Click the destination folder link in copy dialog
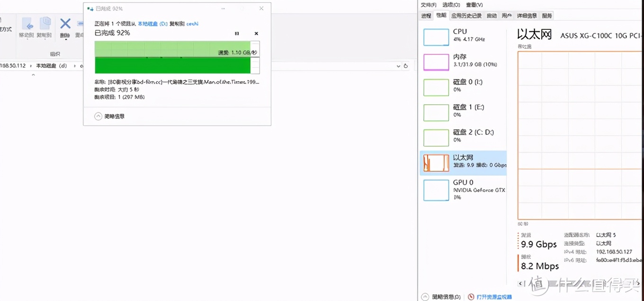 click(x=192, y=23)
